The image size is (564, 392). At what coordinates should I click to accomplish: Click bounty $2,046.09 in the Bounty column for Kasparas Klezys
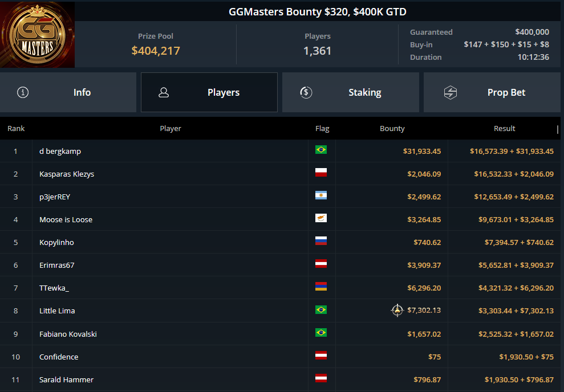point(424,174)
